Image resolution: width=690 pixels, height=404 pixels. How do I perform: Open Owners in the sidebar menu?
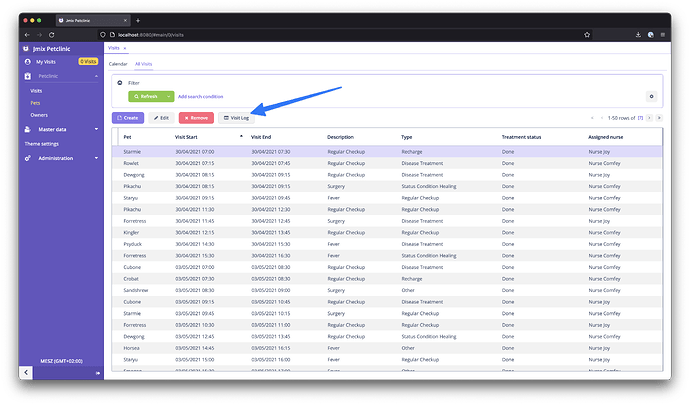(39, 115)
